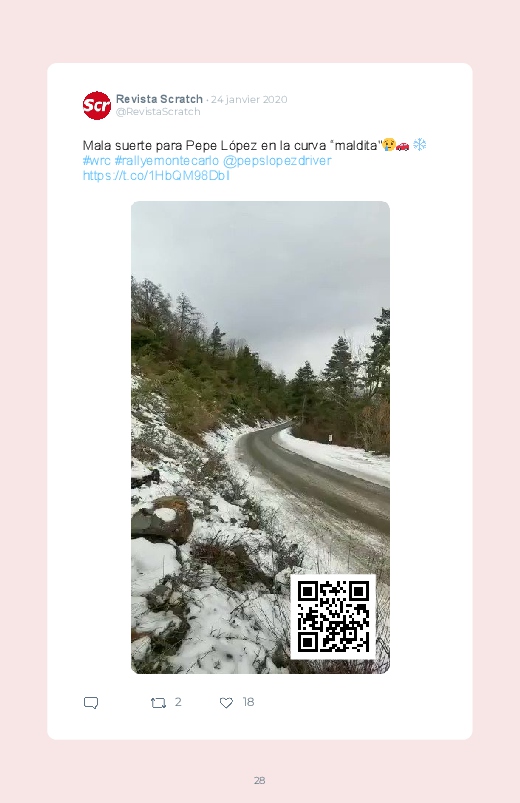
Task: Click the tweet text about Pepe López
Action: pos(233,145)
